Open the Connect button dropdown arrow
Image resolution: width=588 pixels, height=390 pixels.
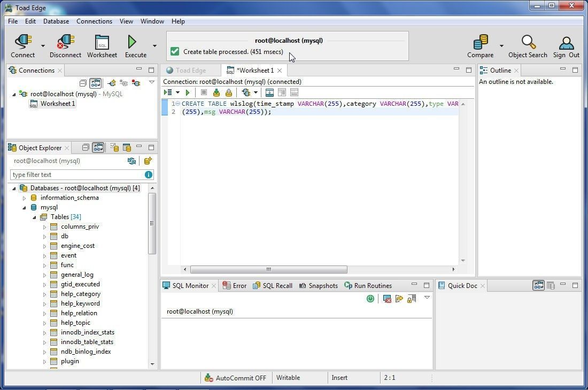[x=43, y=46]
